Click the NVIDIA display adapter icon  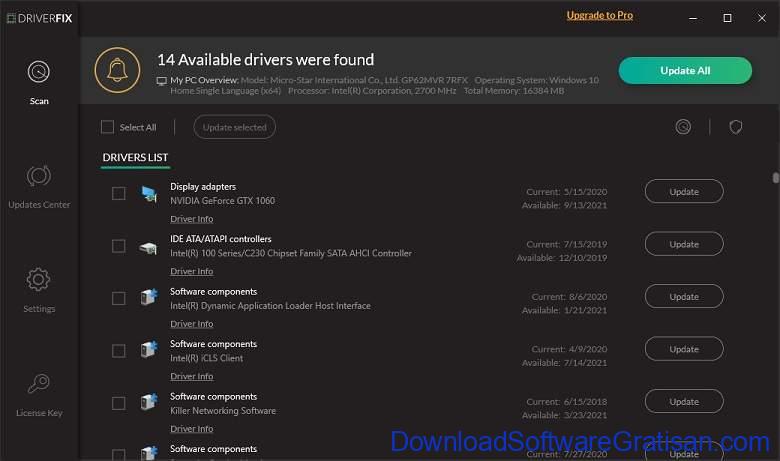coord(149,194)
